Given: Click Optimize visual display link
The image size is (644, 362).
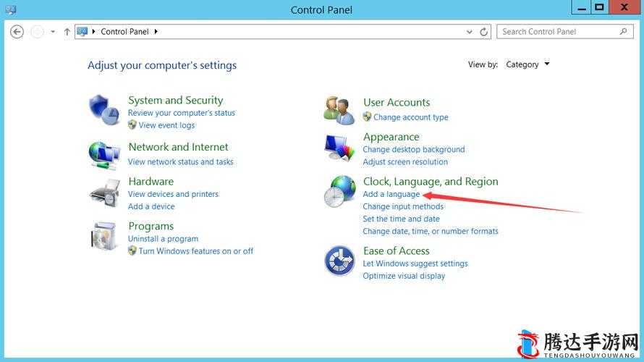Looking at the screenshot, I should pos(404,276).
